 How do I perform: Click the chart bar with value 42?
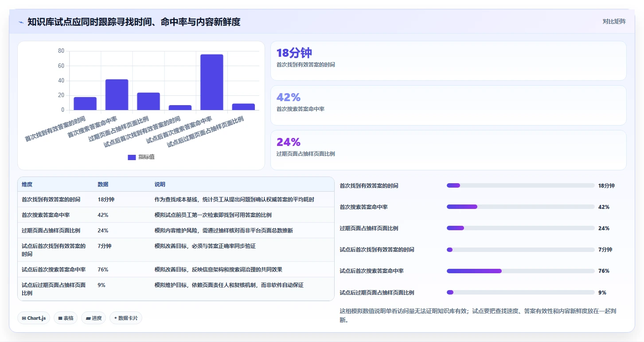pyautogui.click(x=117, y=94)
